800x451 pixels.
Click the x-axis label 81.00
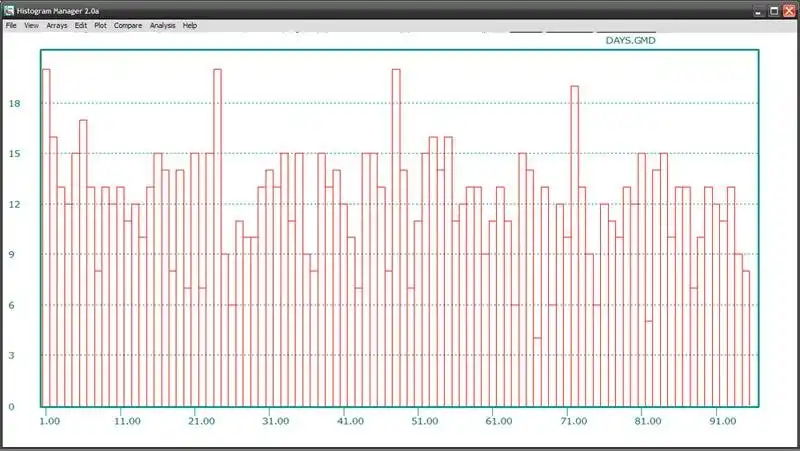click(648, 421)
